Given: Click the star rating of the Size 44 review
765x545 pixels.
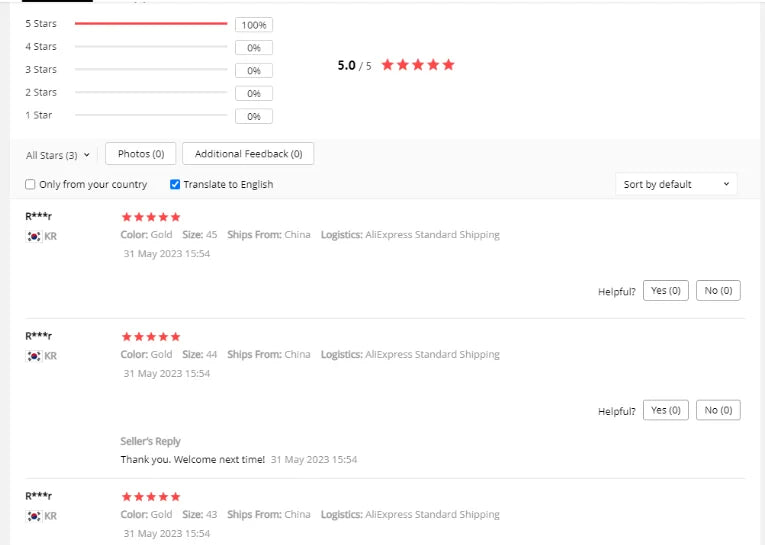Looking at the screenshot, I should click(x=151, y=337).
